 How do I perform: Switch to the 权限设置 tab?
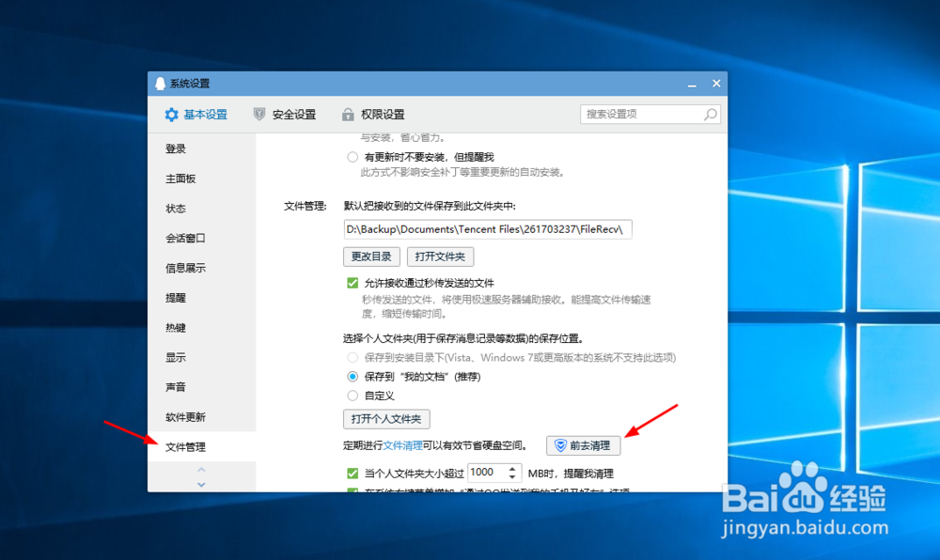pos(373,115)
